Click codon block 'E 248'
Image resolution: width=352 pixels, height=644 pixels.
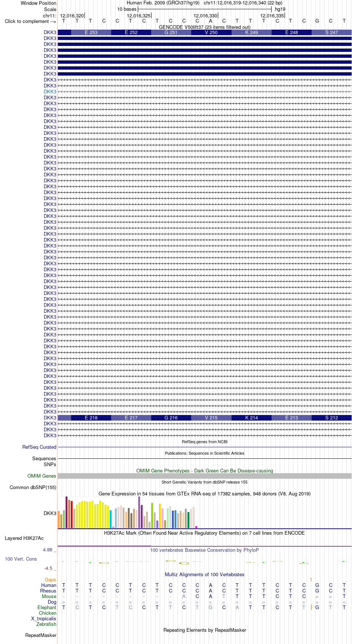tap(292, 33)
